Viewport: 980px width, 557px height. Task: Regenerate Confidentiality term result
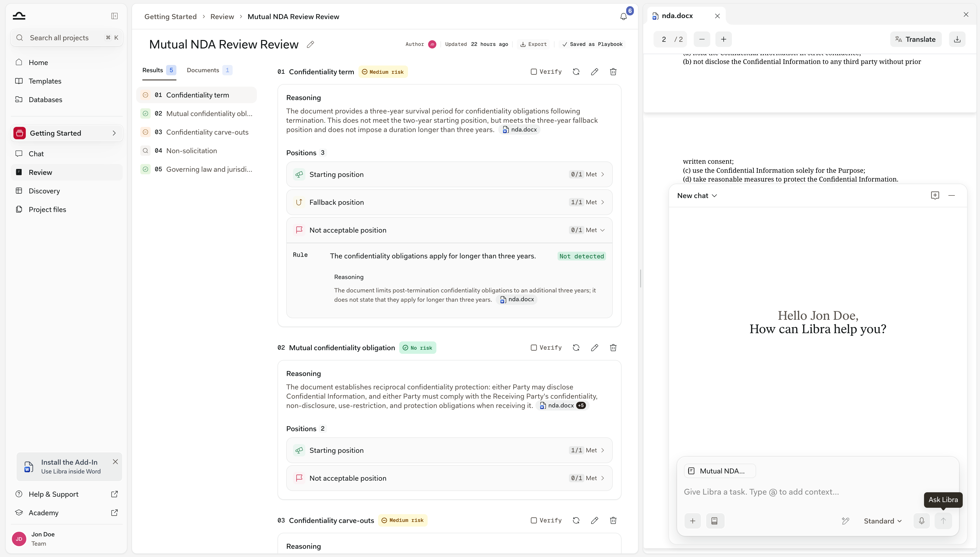(x=576, y=71)
